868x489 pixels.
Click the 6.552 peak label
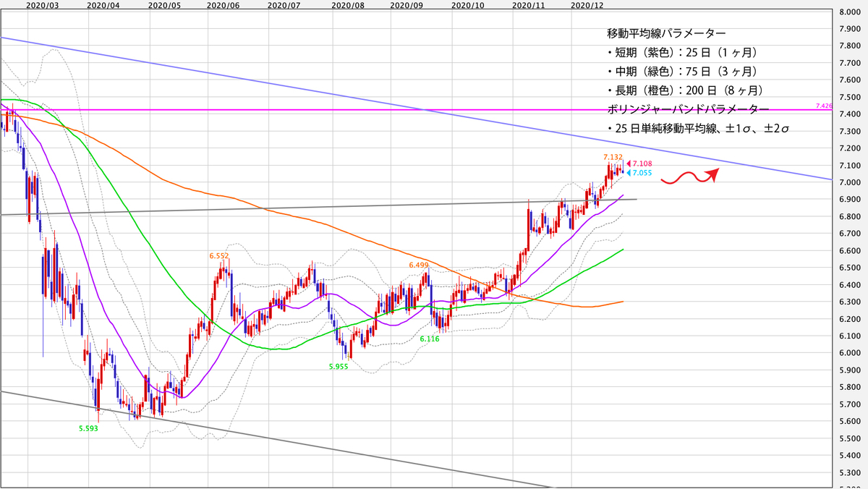[x=219, y=256]
